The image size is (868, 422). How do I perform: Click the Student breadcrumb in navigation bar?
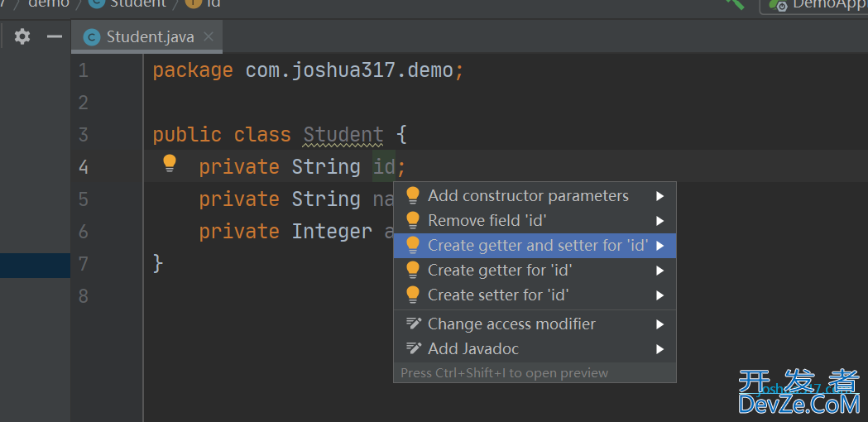pyautogui.click(x=138, y=3)
